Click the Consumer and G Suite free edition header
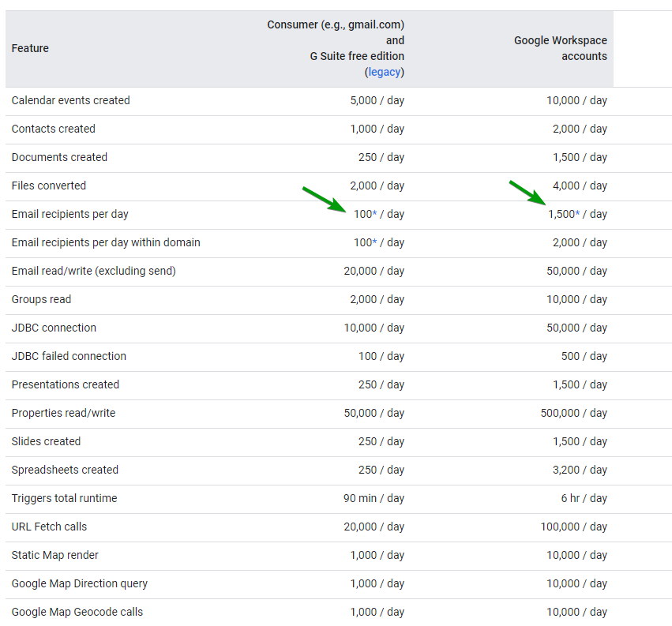672x626 pixels. (336, 40)
